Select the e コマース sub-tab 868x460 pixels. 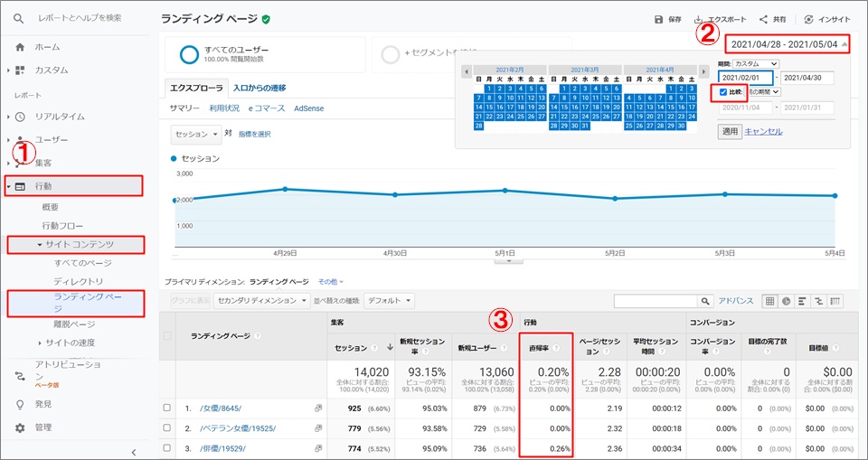point(266,108)
